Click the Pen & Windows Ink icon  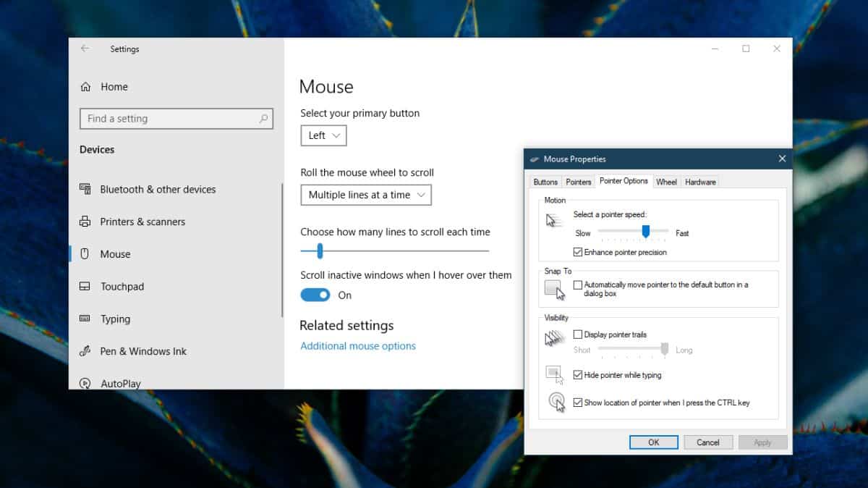(85, 351)
